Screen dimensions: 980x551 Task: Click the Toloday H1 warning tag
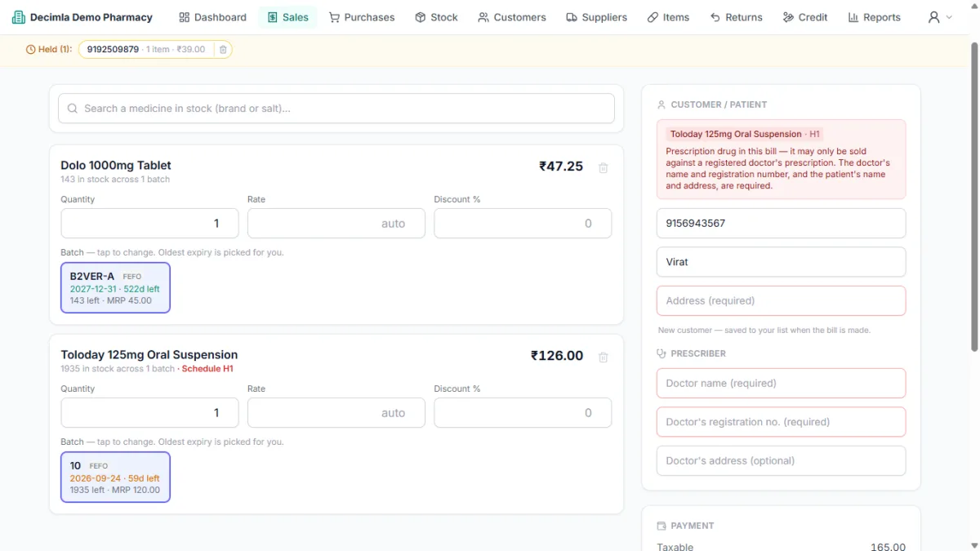pos(745,134)
